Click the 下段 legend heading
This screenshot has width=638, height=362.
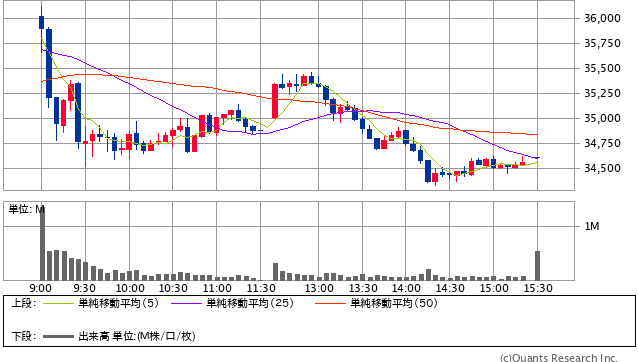pos(24,336)
